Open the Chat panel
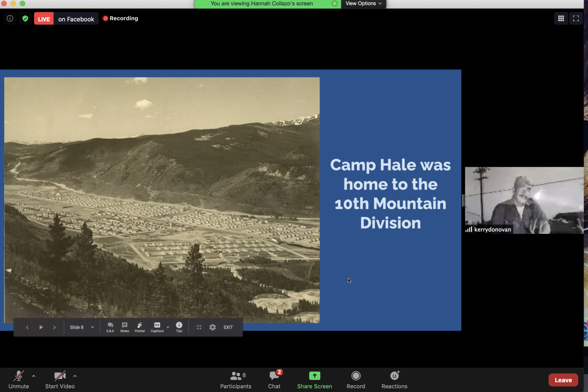The image size is (588, 392). click(274, 380)
